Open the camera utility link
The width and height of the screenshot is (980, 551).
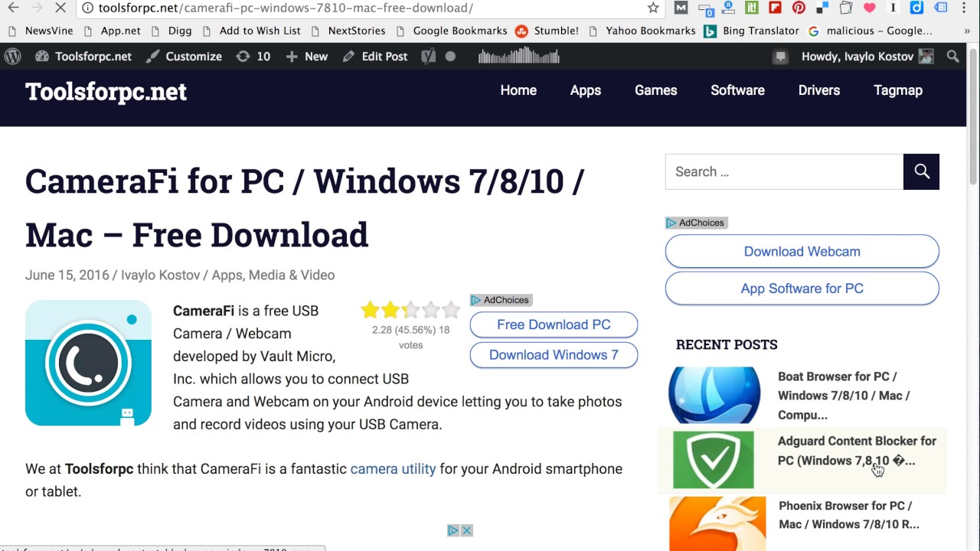click(x=393, y=469)
